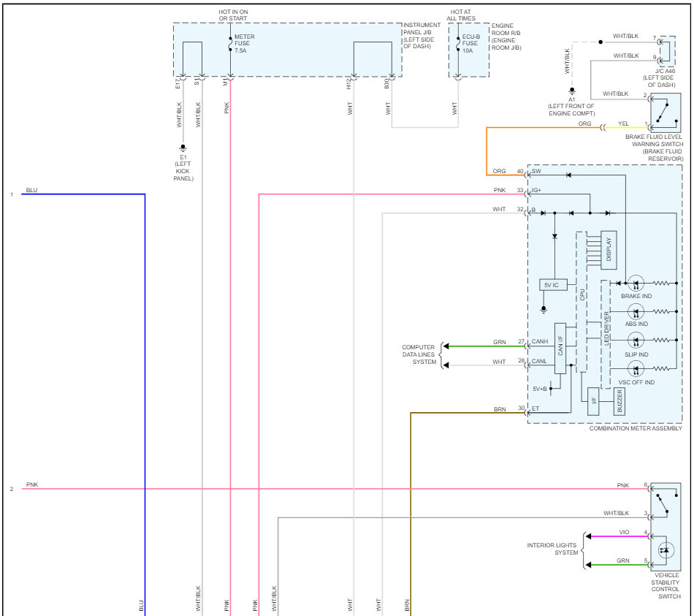Click the BUZZER block
This screenshot has height=616, width=694.
(x=619, y=401)
